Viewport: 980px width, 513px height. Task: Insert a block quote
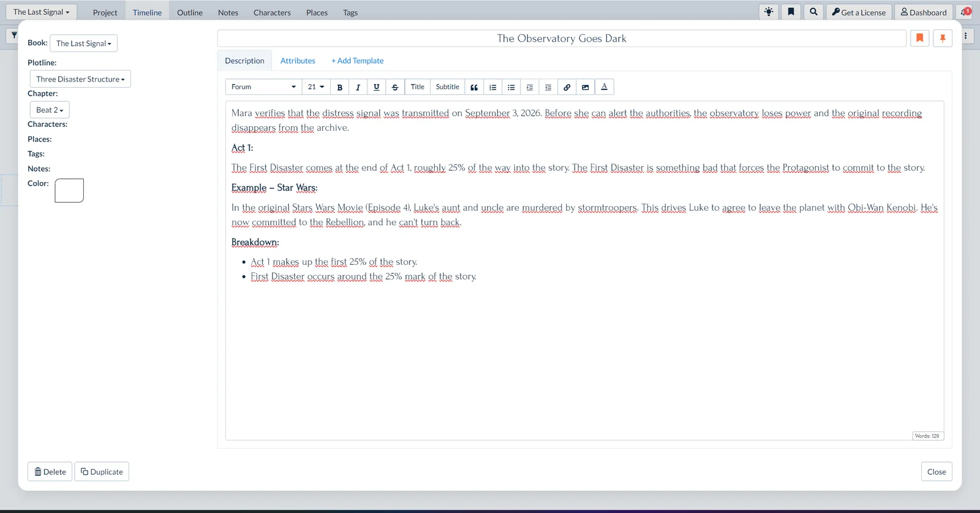coord(474,87)
